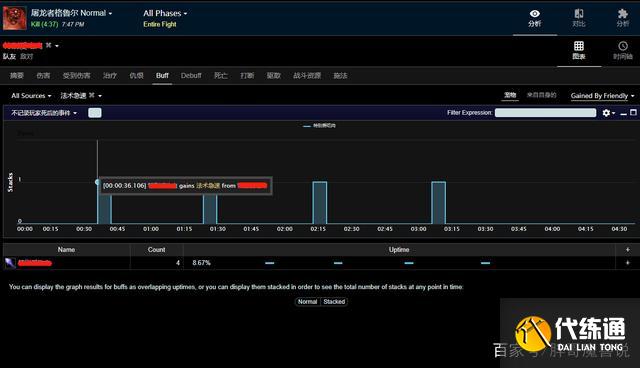The image size is (640, 368).
Task: Remove the spell filter with X
Action: point(92,95)
